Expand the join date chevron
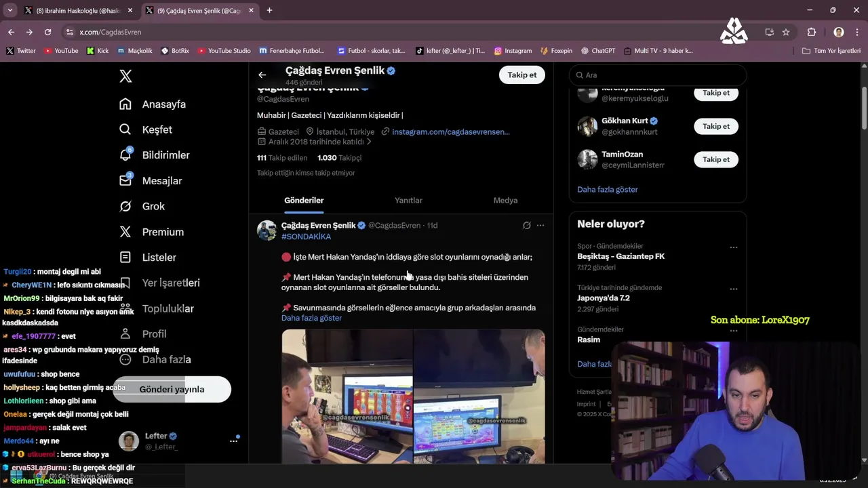Image resolution: width=868 pixels, height=488 pixels. [369, 142]
